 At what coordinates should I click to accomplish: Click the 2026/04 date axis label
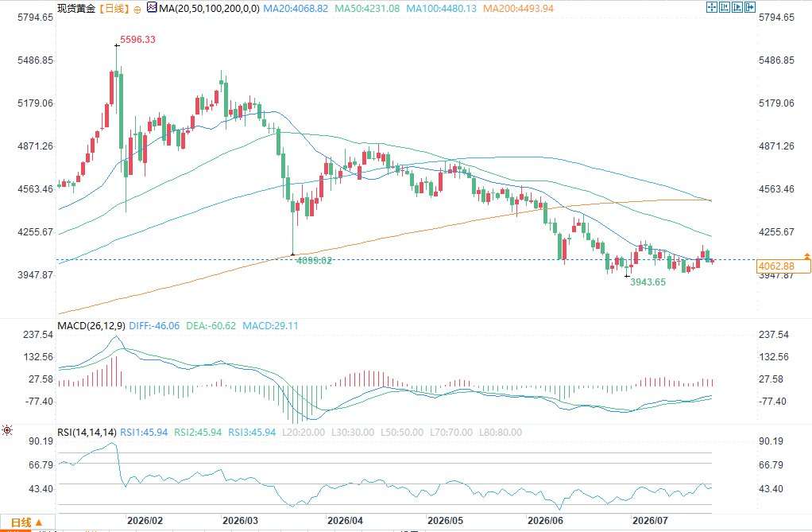click(x=346, y=521)
